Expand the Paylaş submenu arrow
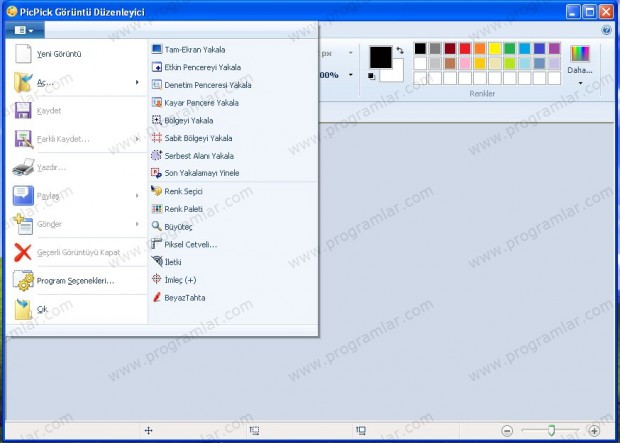 pos(137,195)
